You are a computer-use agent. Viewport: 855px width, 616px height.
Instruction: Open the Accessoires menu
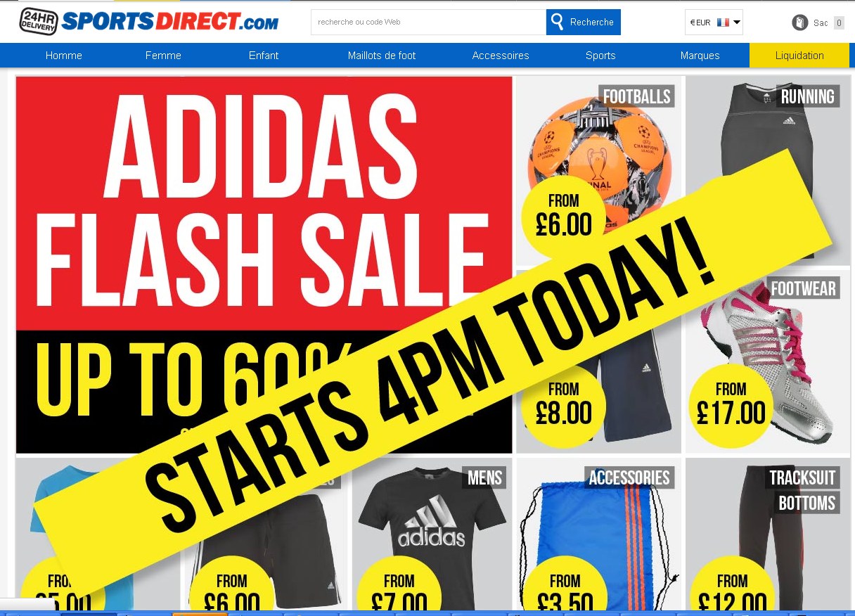click(501, 56)
